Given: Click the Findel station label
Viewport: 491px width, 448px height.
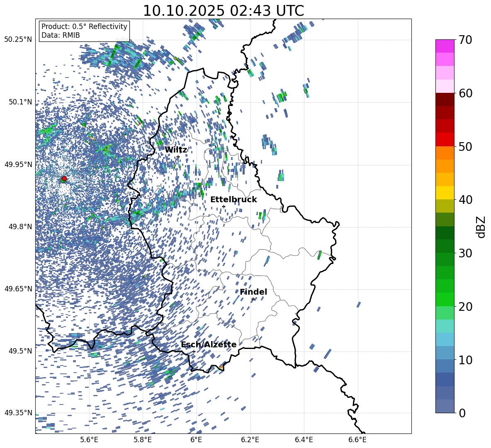Looking at the screenshot, I should pyautogui.click(x=253, y=292).
